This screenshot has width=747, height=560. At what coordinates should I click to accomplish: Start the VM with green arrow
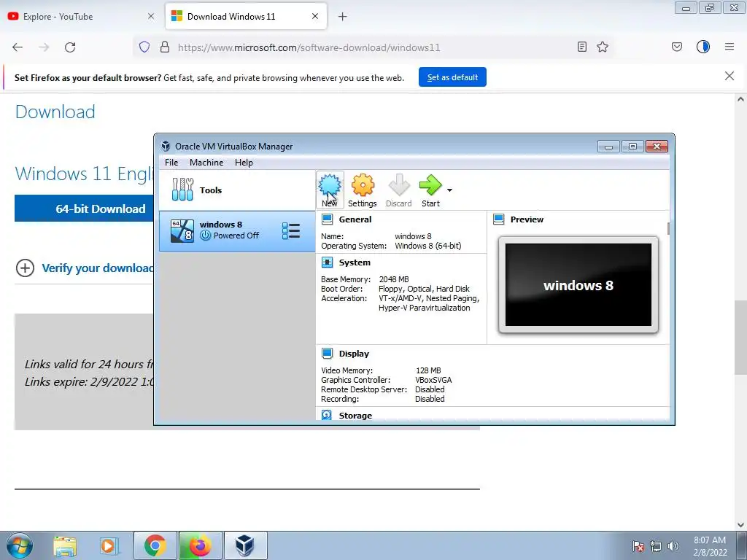coord(430,185)
